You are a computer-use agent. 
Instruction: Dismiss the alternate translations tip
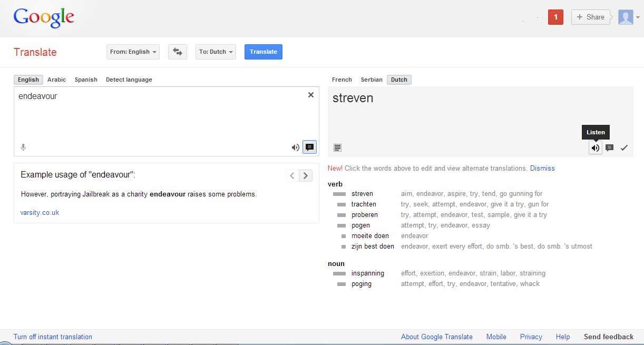(x=542, y=169)
